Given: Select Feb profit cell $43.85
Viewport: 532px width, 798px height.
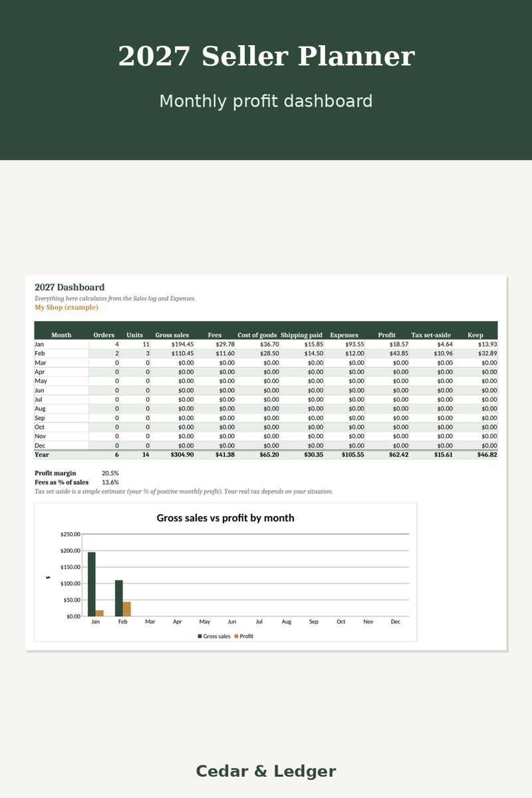Looking at the screenshot, I should point(399,353).
